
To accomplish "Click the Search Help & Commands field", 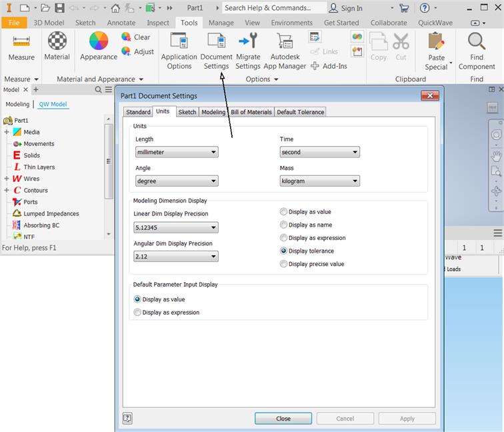I will (x=275, y=8).
